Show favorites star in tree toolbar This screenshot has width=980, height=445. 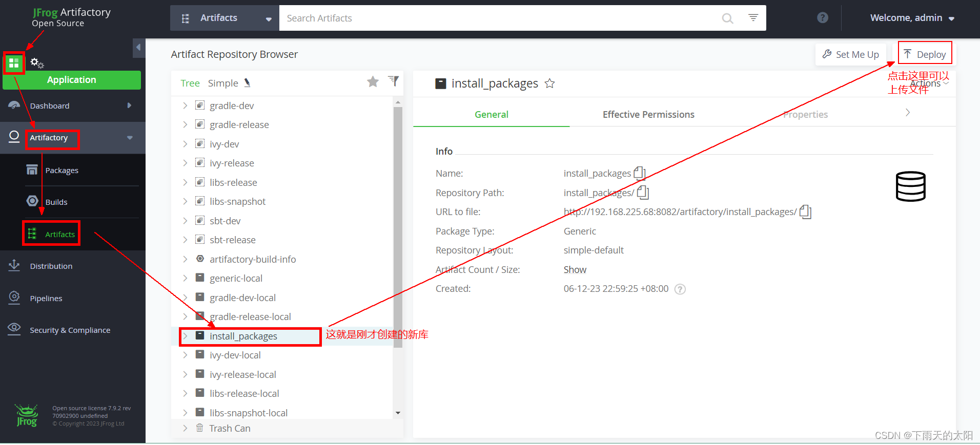[x=373, y=81]
